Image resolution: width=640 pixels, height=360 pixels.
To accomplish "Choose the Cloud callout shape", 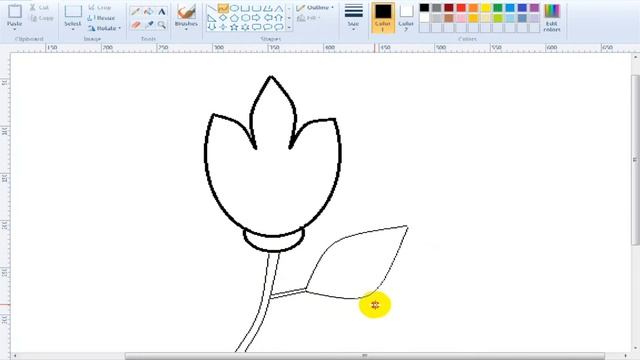I will [x=279, y=27].
